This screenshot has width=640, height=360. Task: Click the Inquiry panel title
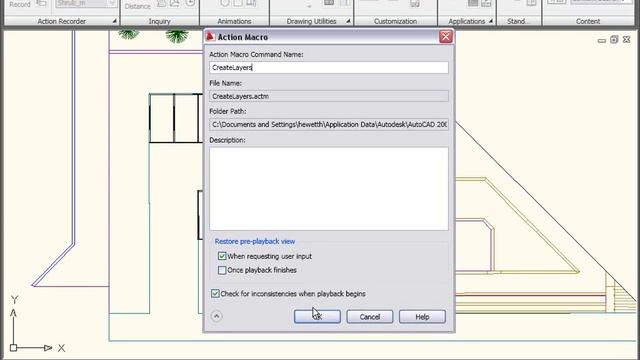[x=159, y=21]
